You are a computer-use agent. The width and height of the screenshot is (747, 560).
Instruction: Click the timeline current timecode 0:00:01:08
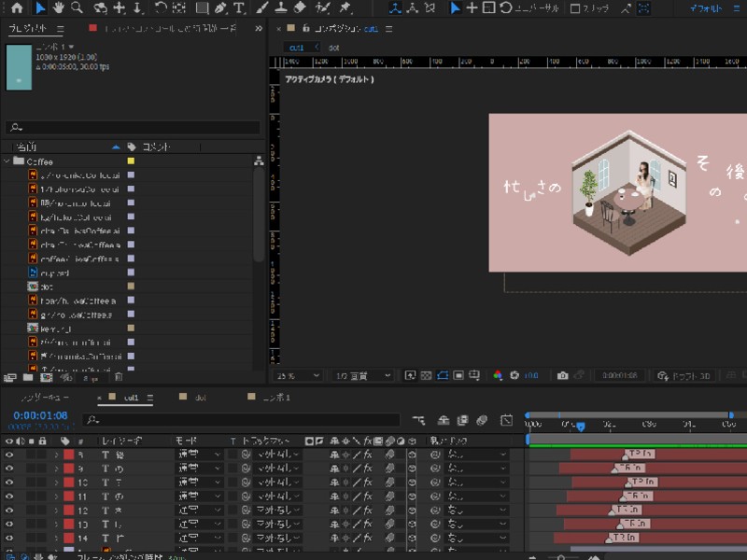tap(40, 415)
